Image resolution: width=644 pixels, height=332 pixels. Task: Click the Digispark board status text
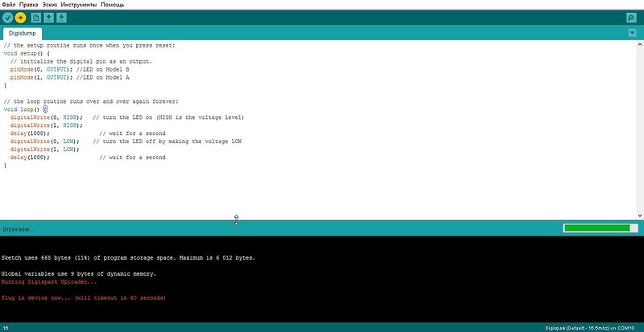(593, 328)
